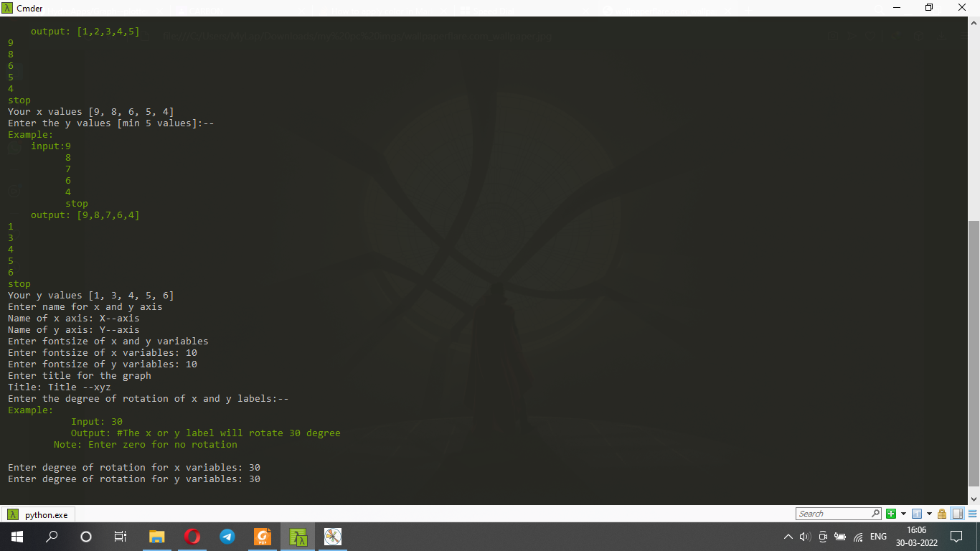Viewport: 980px width, 551px height.
Task: Open Foxit PDF reader from the taskbar
Action: (x=263, y=536)
